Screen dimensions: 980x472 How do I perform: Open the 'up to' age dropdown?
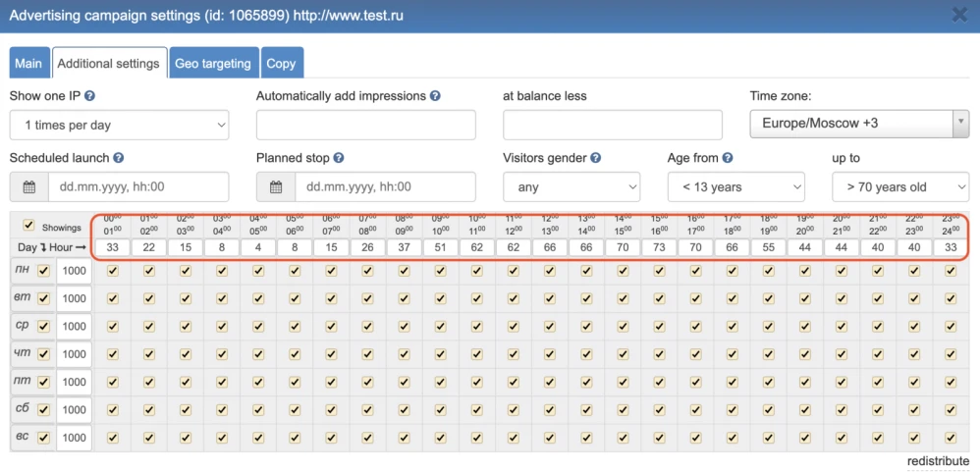click(x=900, y=186)
